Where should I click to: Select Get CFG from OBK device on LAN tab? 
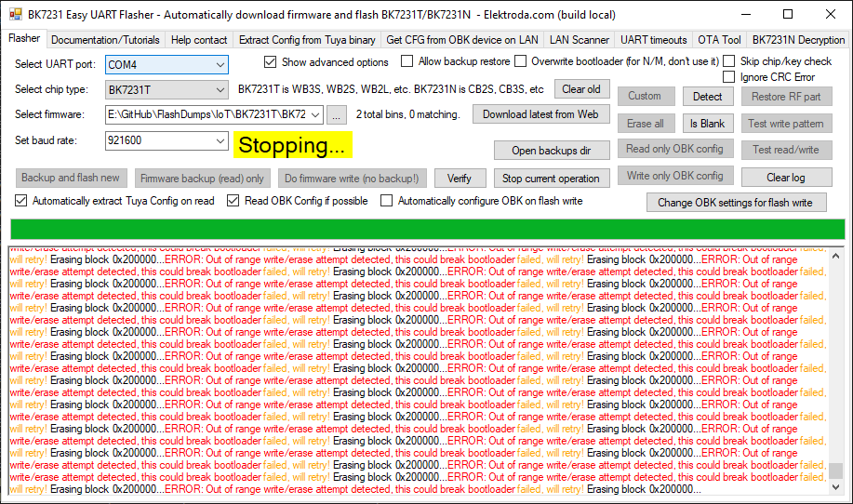coord(462,40)
